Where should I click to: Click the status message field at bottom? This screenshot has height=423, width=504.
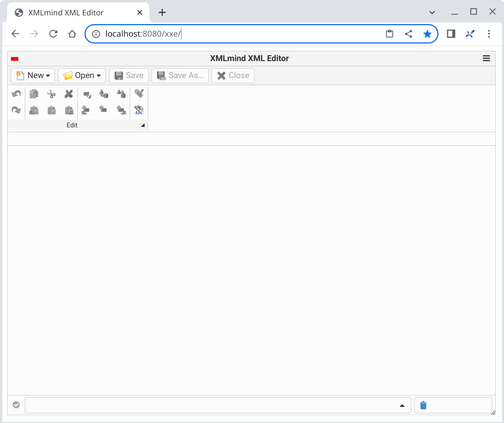218,405
